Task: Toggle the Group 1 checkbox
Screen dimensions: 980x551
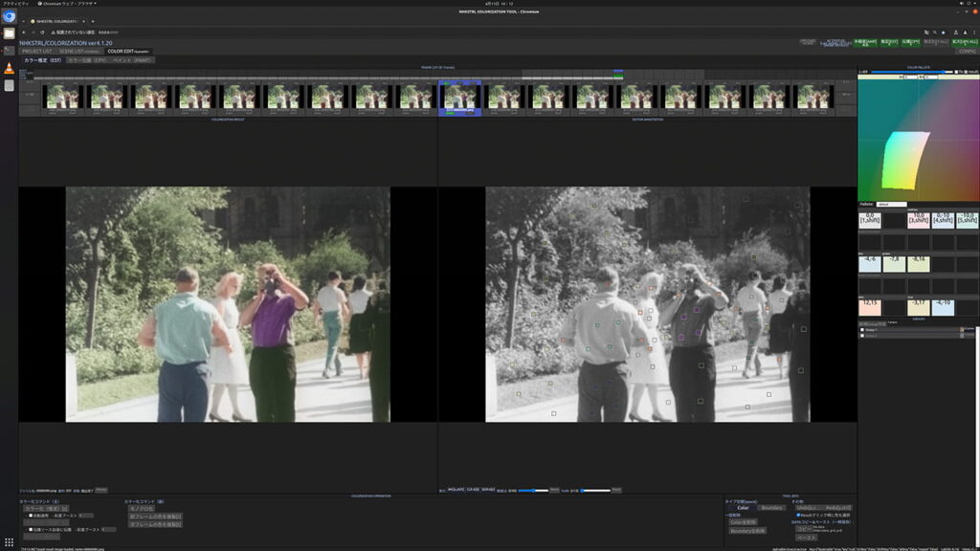Action: [862, 329]
